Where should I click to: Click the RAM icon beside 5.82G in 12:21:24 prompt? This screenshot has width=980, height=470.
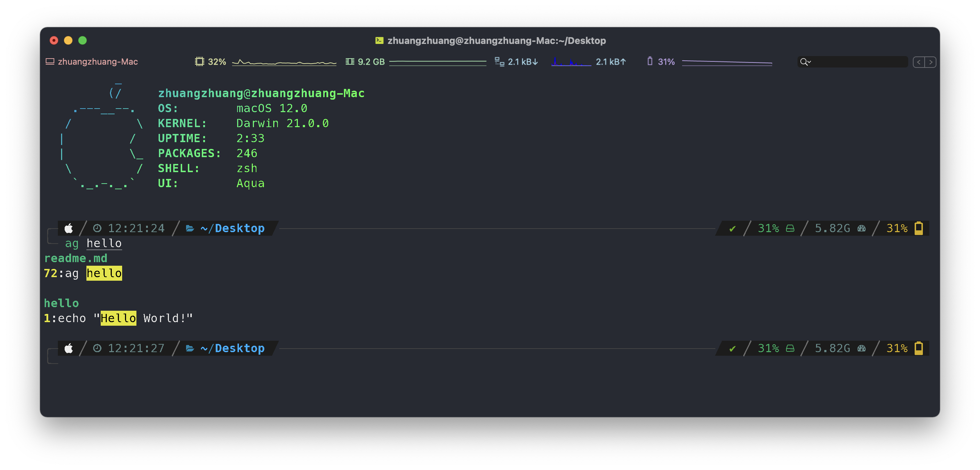862,228
